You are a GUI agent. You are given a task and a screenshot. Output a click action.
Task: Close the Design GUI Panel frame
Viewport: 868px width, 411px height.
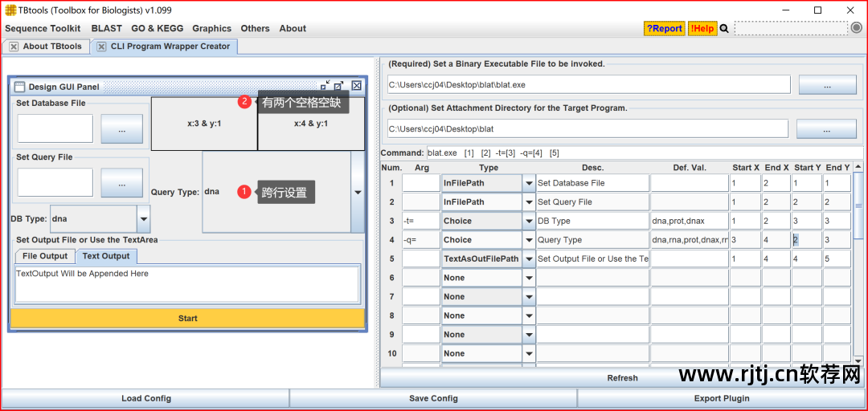(x=356, y=86)
